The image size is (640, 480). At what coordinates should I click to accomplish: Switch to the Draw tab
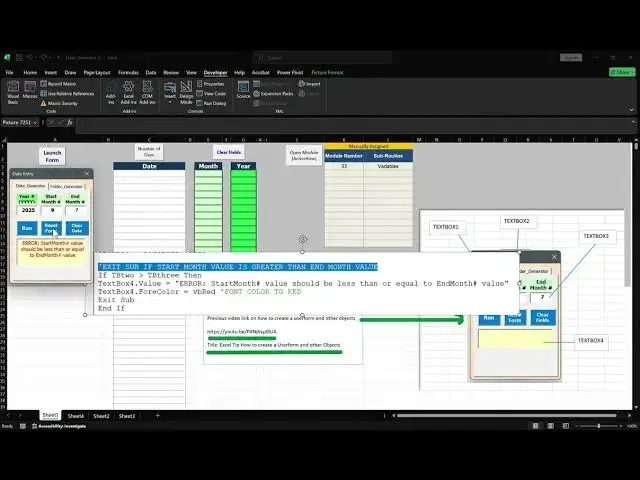(x=70, y=73)
